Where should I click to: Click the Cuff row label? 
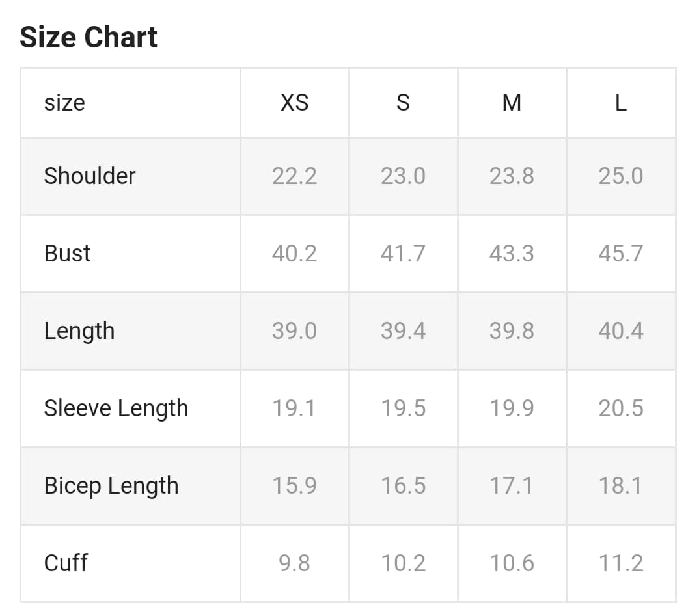(66, 563)
